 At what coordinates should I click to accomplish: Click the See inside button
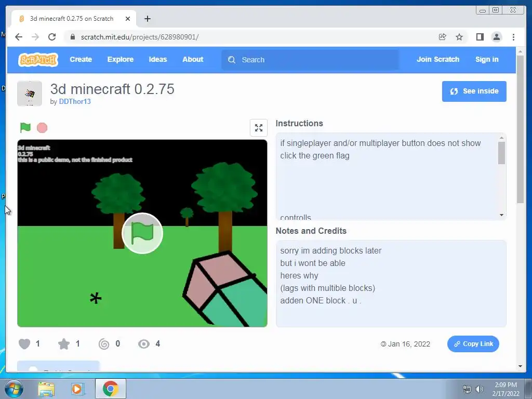474,91
